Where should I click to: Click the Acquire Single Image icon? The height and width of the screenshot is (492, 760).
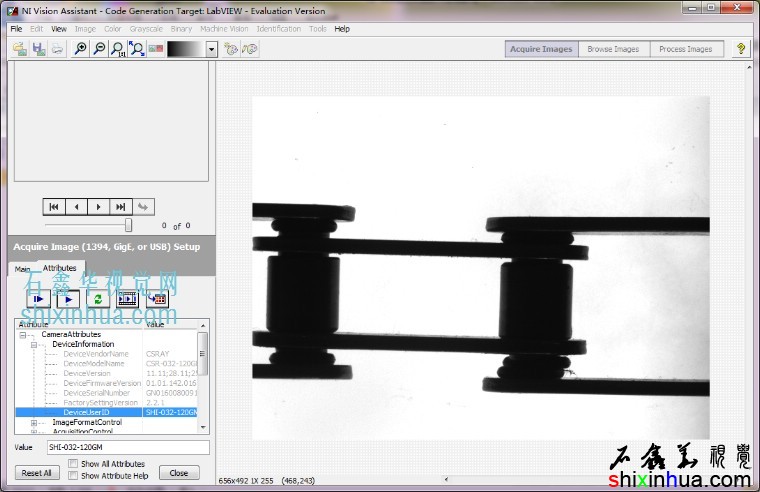coord(38,300)
